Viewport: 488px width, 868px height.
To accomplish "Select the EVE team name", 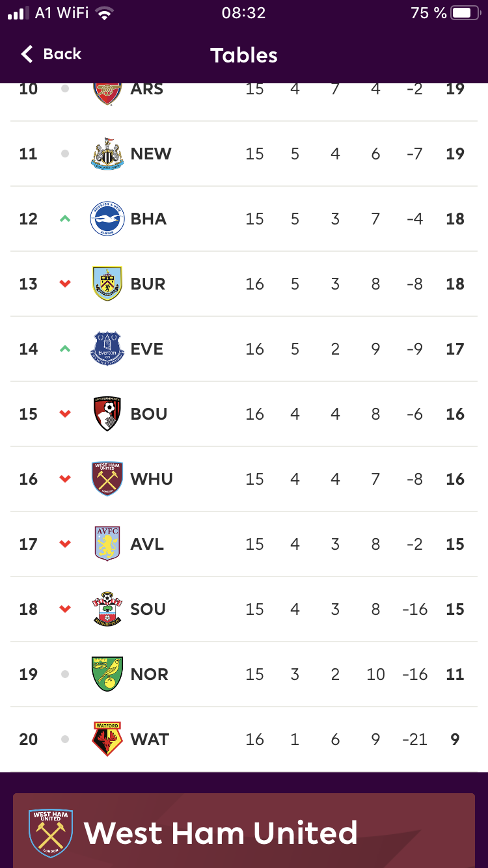I will (147, 349).
